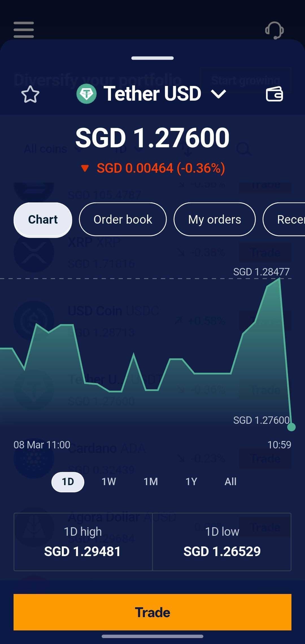
Task: Tap the drag handle atop the sheet
Action: [x=152, y=58]
